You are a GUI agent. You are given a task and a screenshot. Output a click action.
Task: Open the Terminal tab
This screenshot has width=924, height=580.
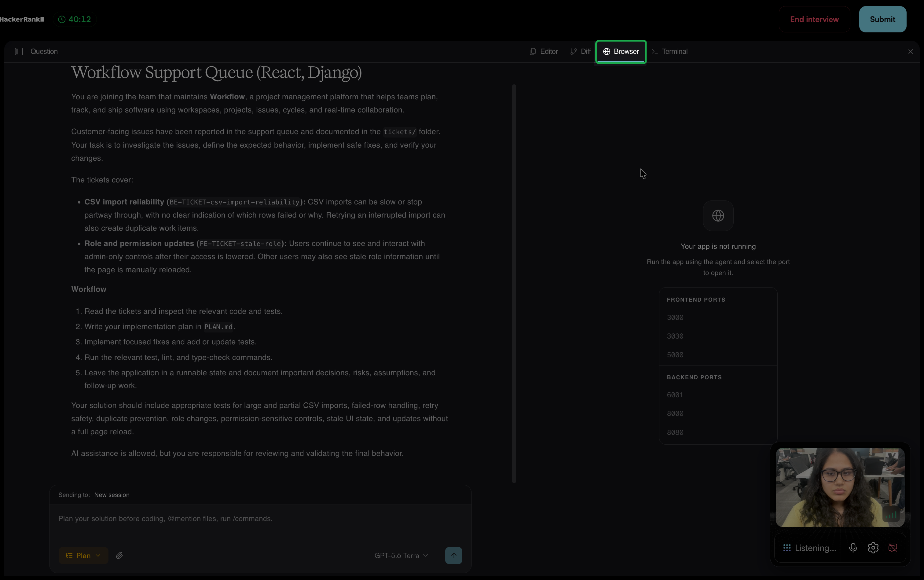point(670,51)
